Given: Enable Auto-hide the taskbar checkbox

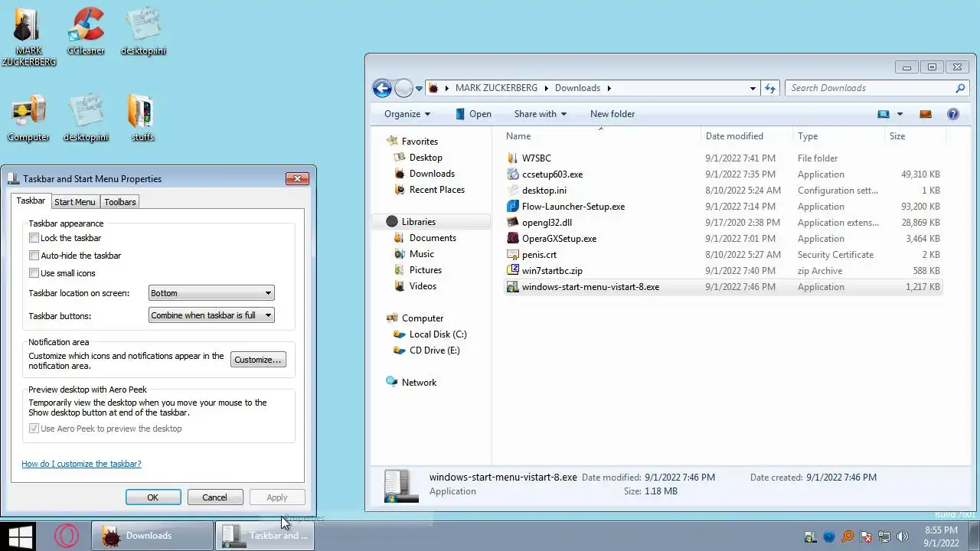Looking at the screenshot, I should 34,256.
